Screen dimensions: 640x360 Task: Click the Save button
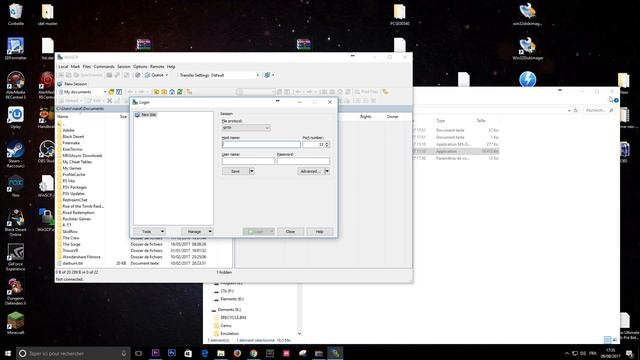pos(236,171)
